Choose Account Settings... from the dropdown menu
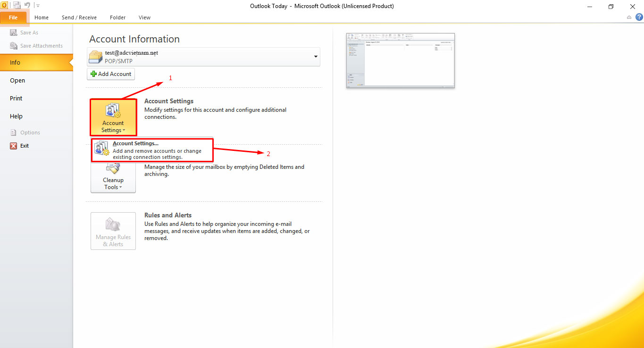The image size is (644, 348). [152, 150]
